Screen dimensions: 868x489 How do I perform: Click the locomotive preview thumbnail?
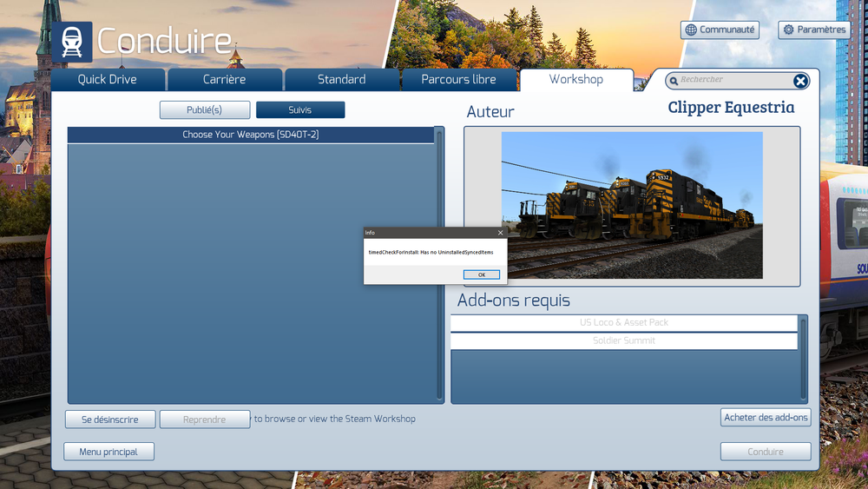click(x=632, y=205)
